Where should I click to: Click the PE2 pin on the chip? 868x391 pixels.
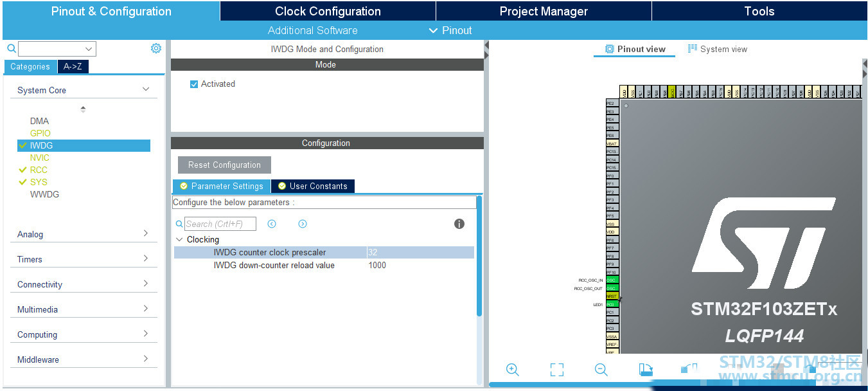tap(612, 103)
